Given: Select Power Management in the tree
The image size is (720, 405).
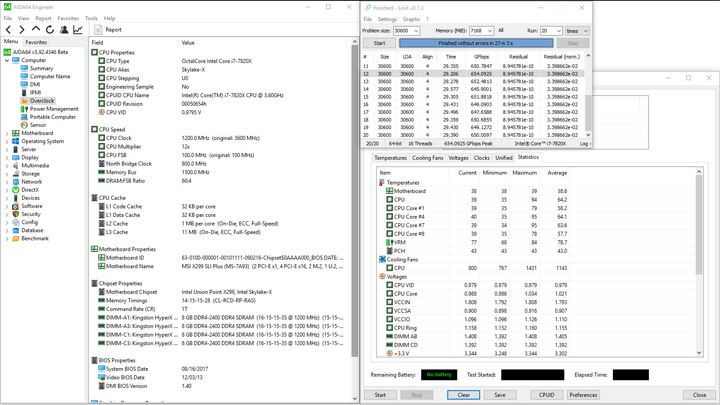Looking at the screenshot, I should coord(53,109).
